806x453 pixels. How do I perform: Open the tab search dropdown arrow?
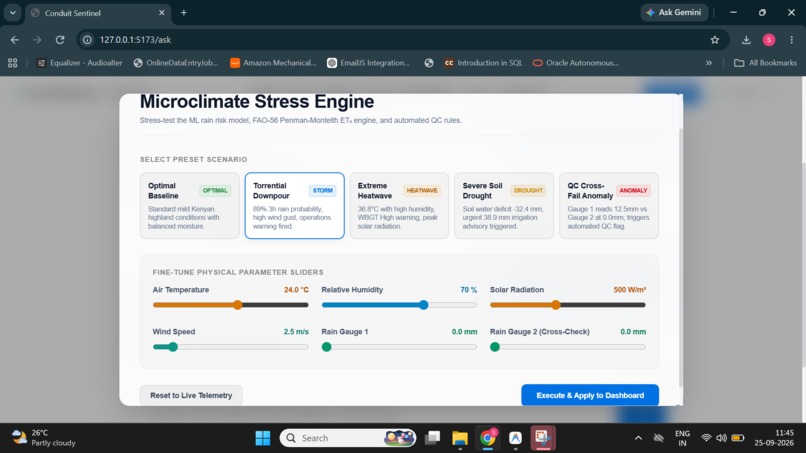coord(12,12)
